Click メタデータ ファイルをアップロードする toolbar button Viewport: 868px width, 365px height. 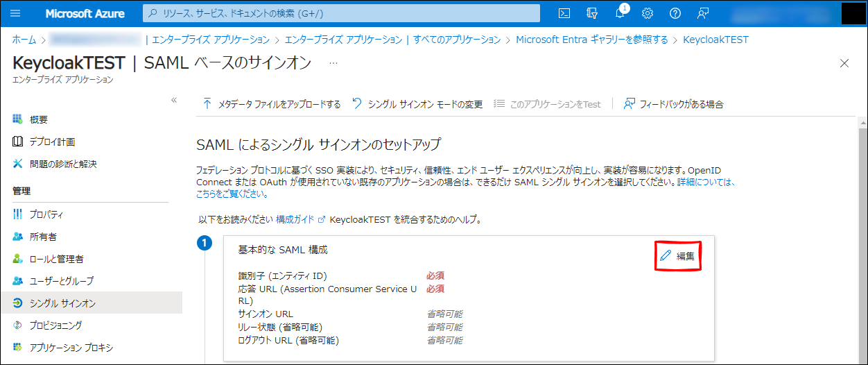(272, 104)
